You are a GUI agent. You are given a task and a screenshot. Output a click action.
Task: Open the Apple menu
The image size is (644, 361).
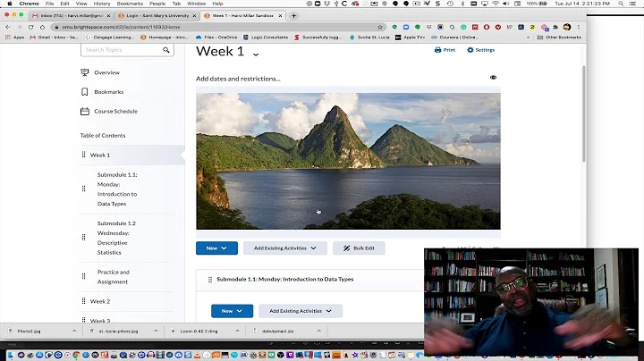pyautogui.click(x=10, y=4)
